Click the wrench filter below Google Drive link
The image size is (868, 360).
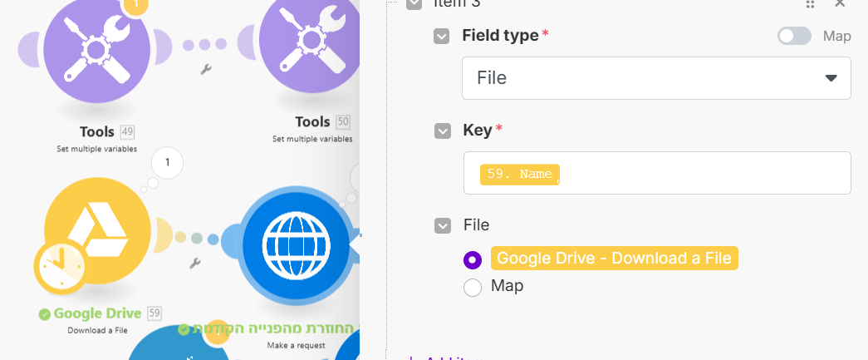coord(195,264)
